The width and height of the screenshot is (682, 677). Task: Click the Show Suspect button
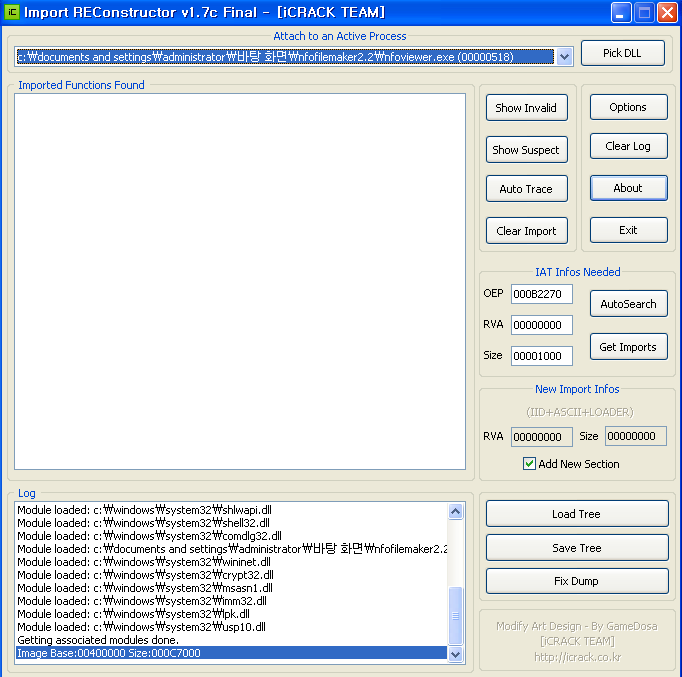(526, 150)
